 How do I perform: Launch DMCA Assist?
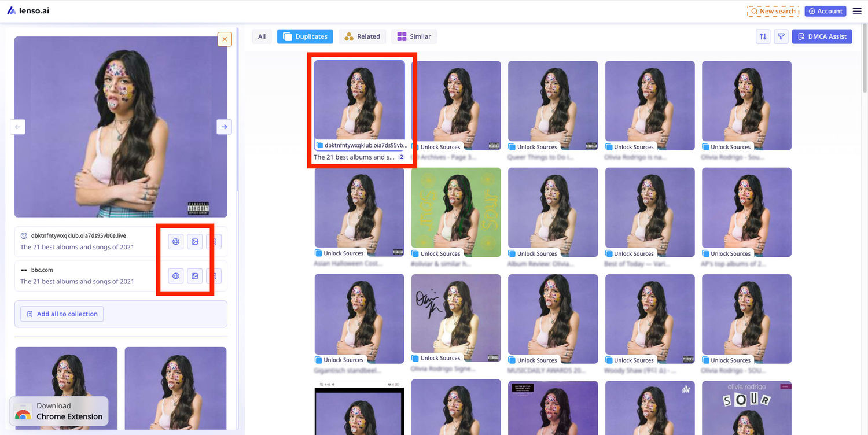click(x=822, y=36)
